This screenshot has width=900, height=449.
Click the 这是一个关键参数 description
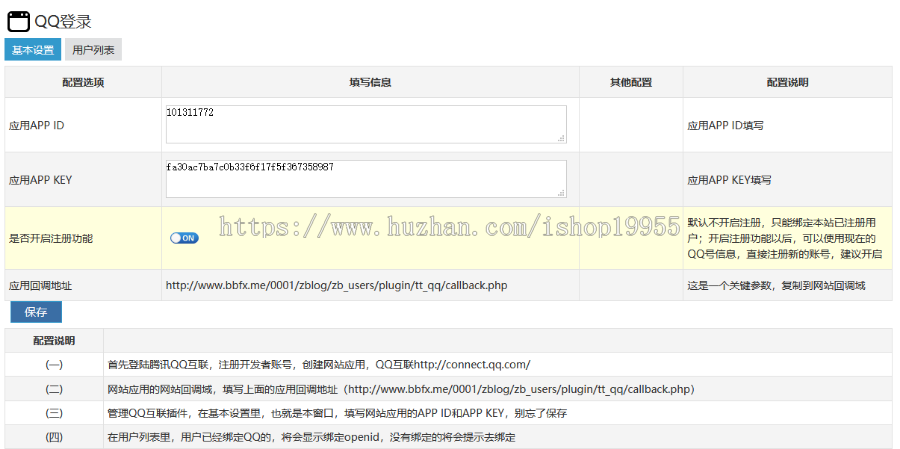point(776,285)
